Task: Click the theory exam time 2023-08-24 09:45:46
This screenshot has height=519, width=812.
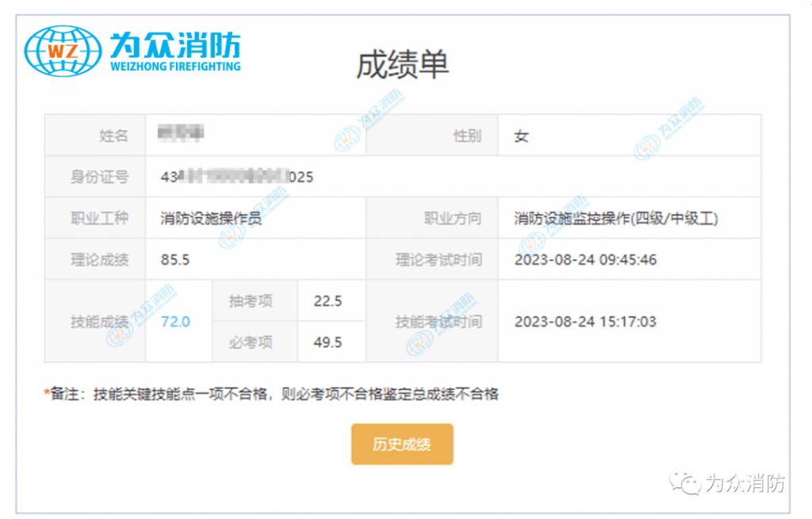Action: coord(585,259)
